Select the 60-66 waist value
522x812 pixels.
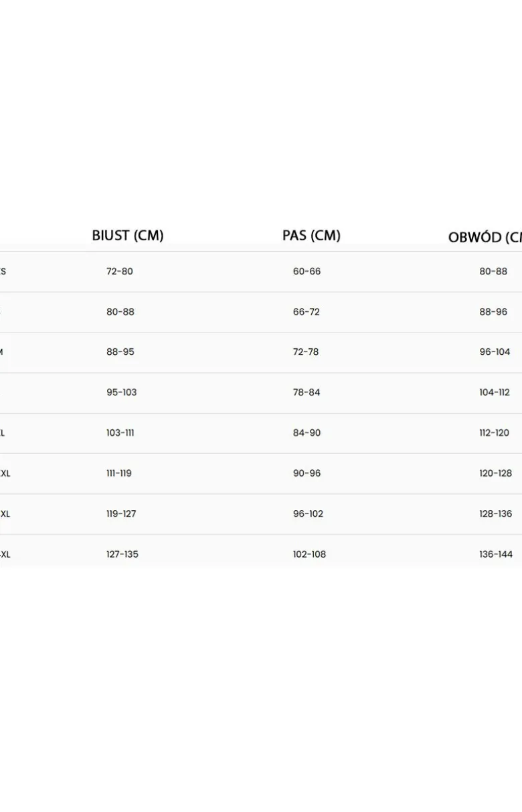click(x=307, y=271)
